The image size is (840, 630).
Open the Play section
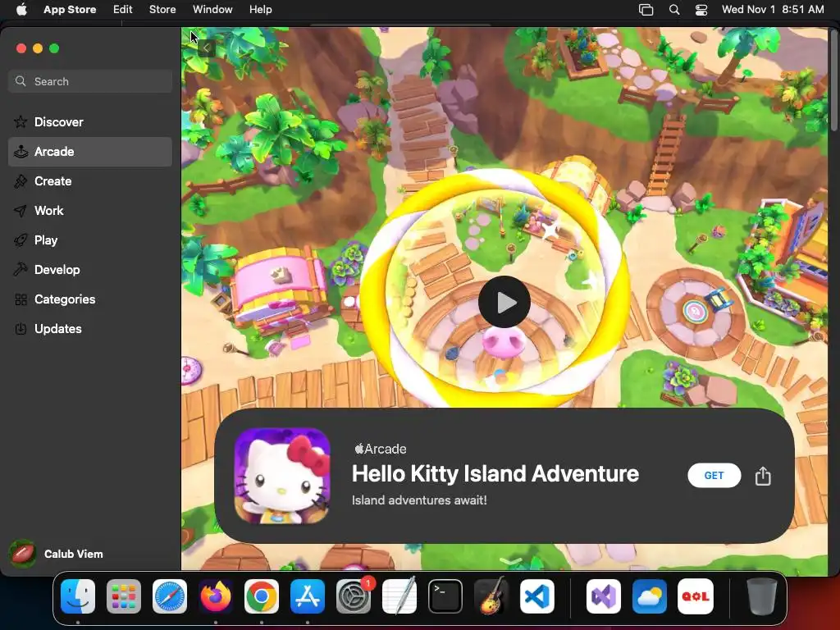click(x=90, y=240)
